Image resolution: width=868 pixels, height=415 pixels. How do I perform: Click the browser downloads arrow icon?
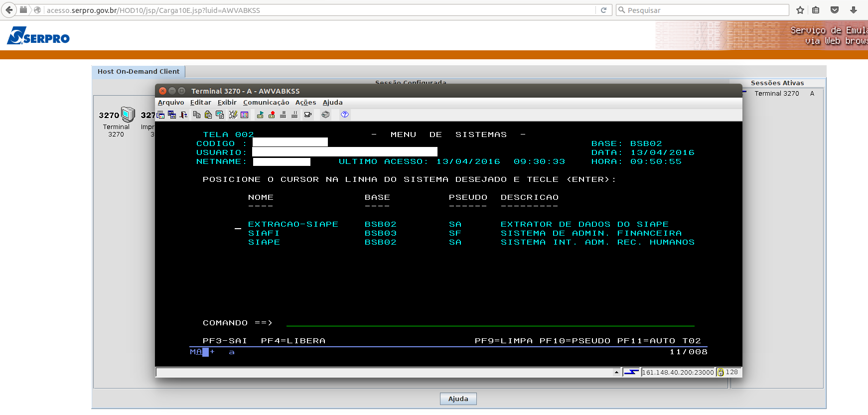[854, 10]
